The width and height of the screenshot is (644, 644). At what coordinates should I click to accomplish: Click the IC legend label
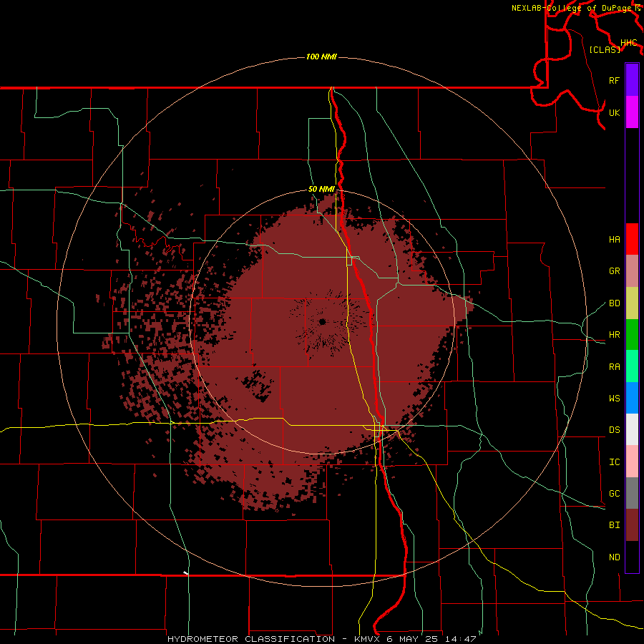615,462
